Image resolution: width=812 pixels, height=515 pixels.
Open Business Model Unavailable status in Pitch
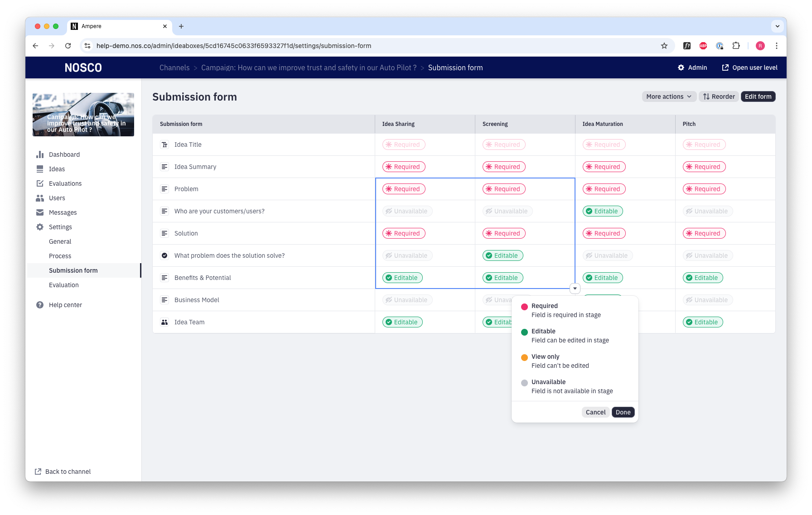pos(708,300)
